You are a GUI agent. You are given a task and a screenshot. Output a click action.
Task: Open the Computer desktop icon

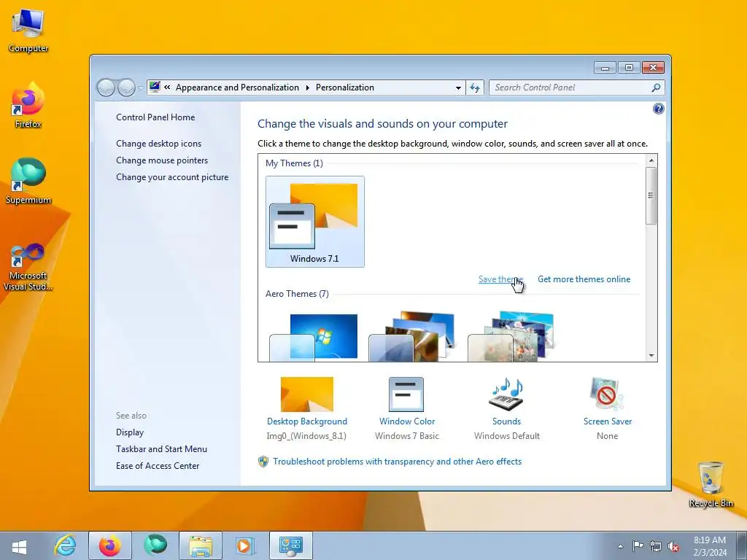tap(28, 31)
